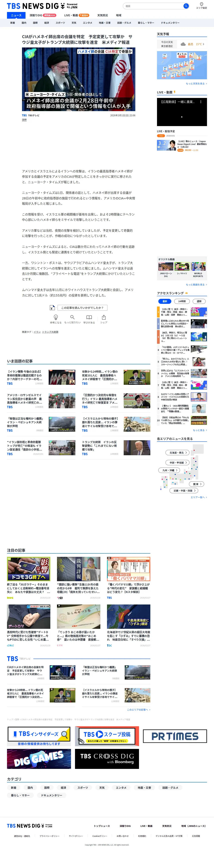Open the TBSインサイダーズ banner

coord(39,736)
